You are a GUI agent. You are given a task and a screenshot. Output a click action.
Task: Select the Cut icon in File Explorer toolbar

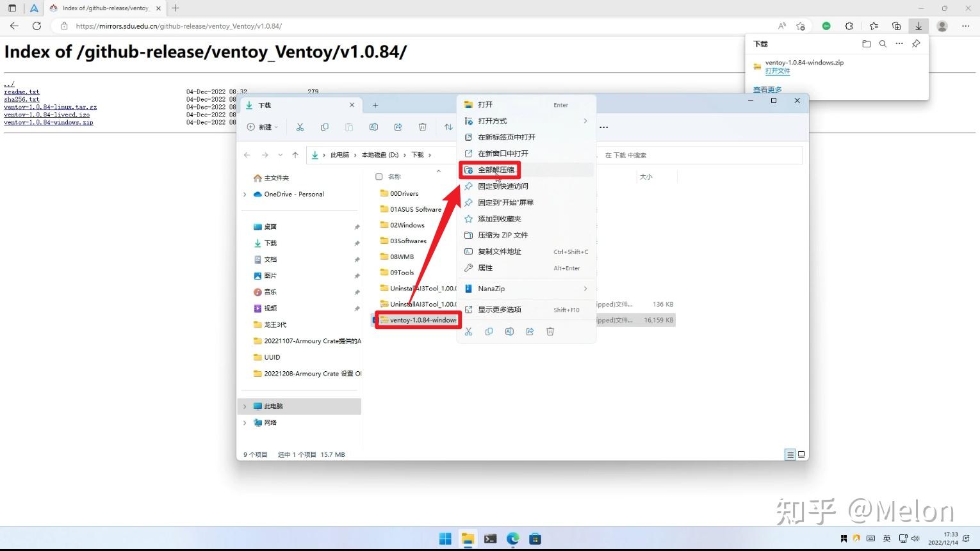300,127
